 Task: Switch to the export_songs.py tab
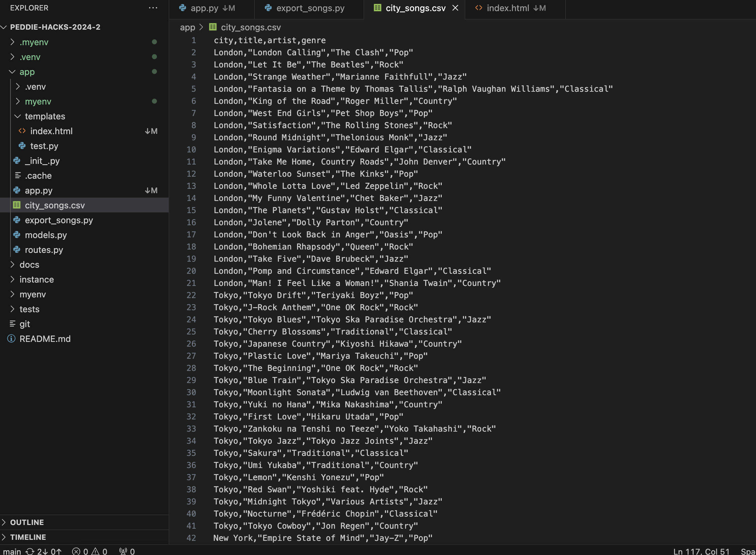tap(310, 8)
